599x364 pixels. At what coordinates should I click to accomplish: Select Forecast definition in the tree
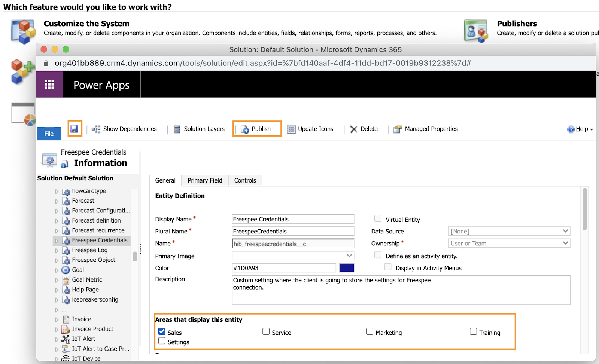point(96,221)
